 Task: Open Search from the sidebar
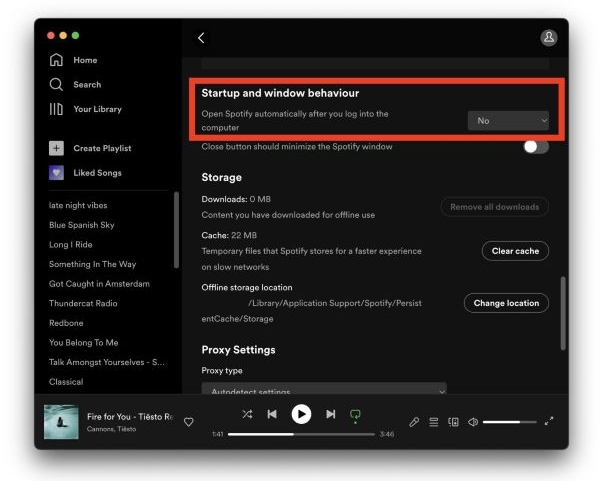coord(56,85)
